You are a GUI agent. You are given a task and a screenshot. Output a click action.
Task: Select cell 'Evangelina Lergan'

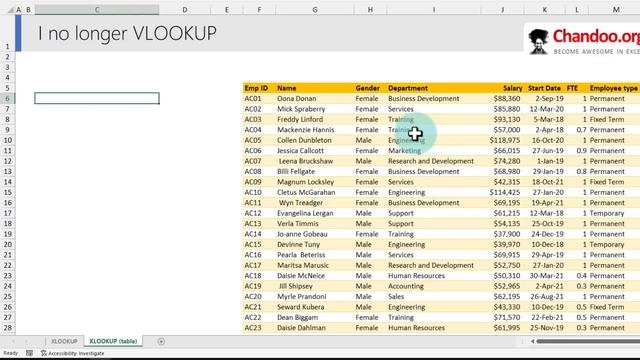coord(315,213)
